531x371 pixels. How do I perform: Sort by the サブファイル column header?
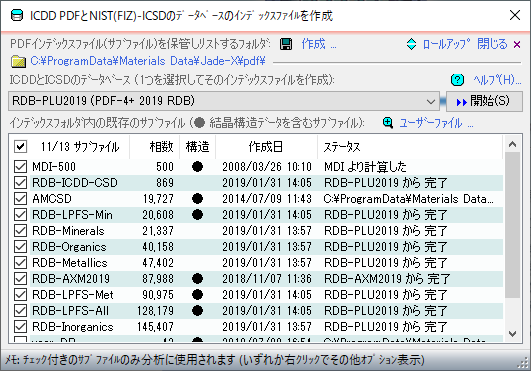pos(80,147)
